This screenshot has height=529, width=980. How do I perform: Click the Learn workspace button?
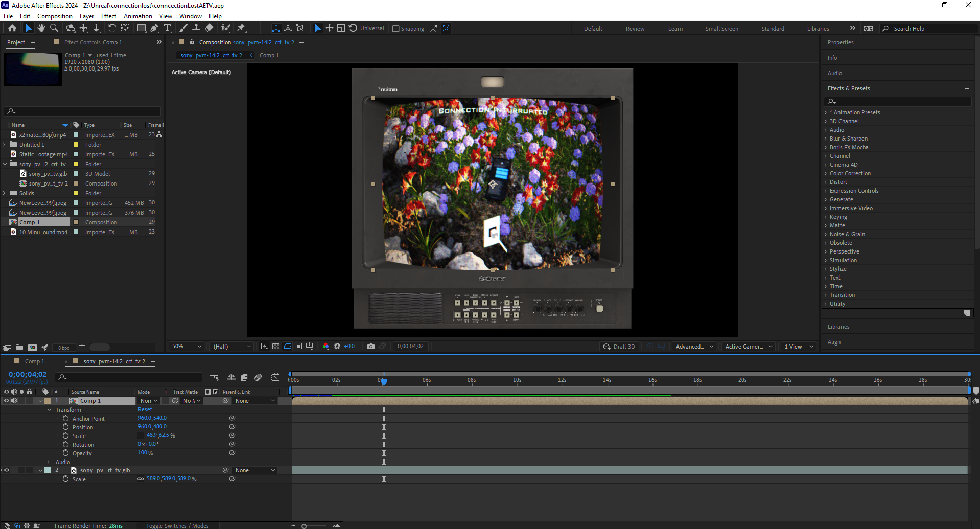click(675, 29)
